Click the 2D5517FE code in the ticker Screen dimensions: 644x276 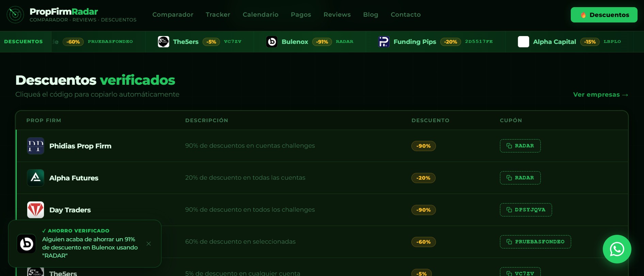(x=479, y=42)
